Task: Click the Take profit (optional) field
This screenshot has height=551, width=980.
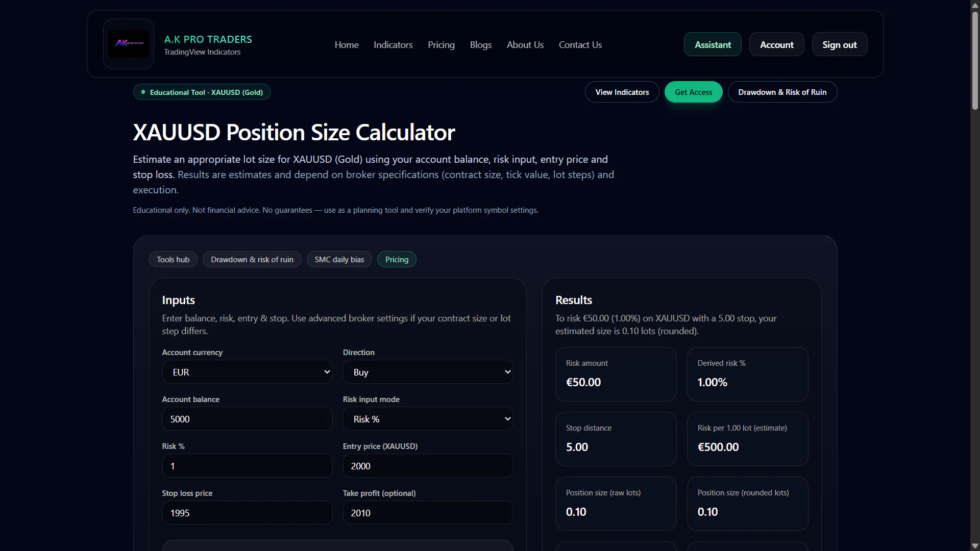Action: pos(428,513)
